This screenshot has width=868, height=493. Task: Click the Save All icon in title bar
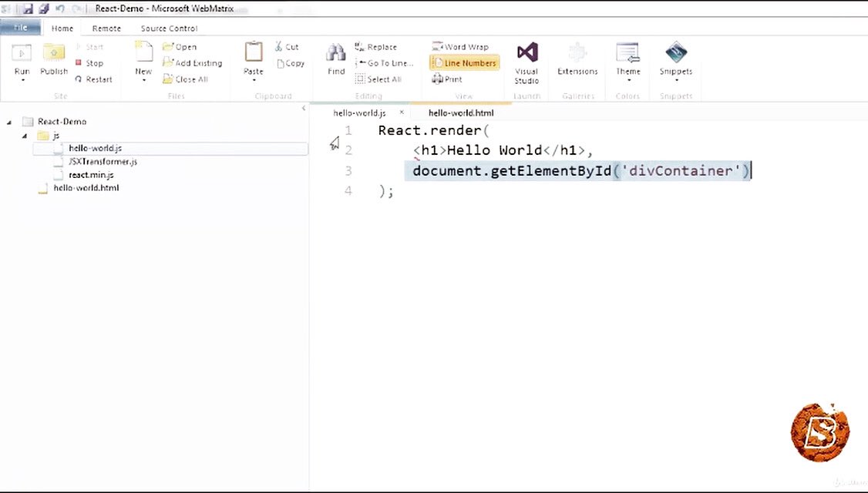pyautogui.click(x=43, y=8)
